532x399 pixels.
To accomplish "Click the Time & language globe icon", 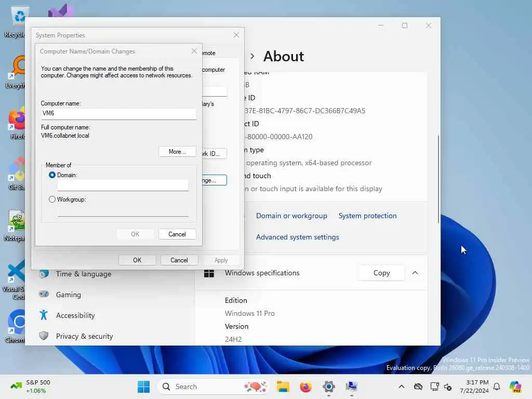I will (x=44, y=274).
